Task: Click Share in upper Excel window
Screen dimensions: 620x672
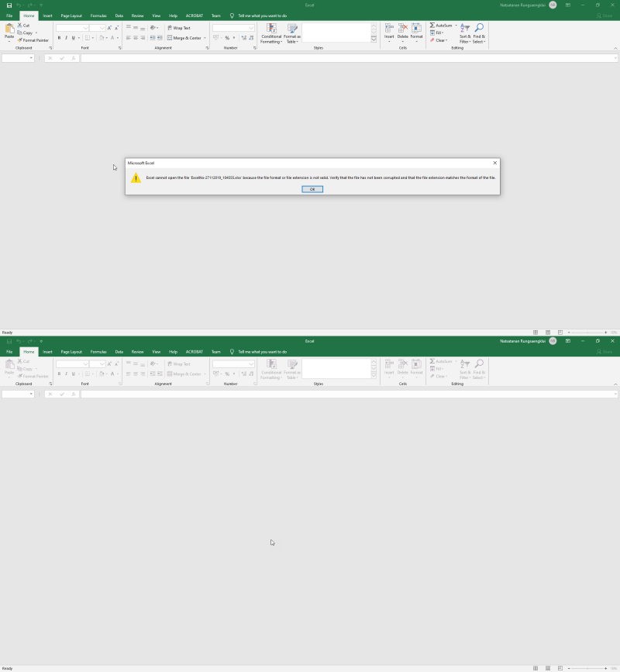Action: 604,16
